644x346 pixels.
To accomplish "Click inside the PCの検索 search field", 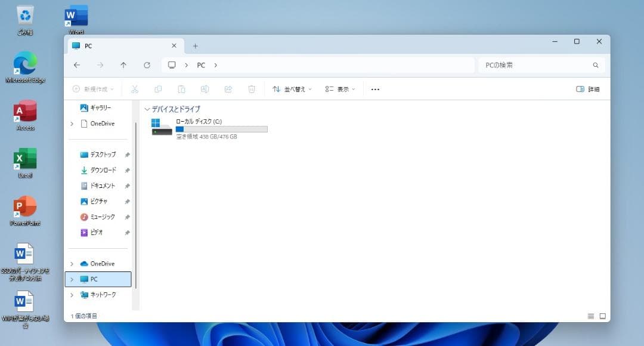I will (534, 65).
